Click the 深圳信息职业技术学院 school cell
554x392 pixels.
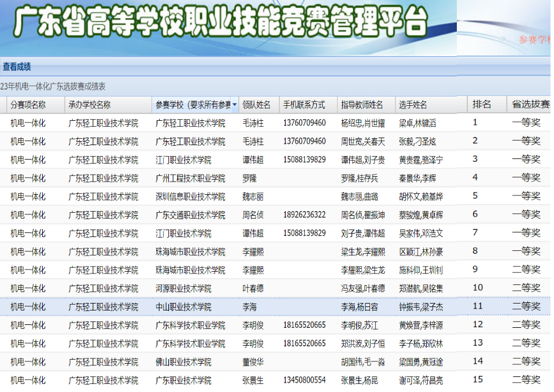[190, 197]
